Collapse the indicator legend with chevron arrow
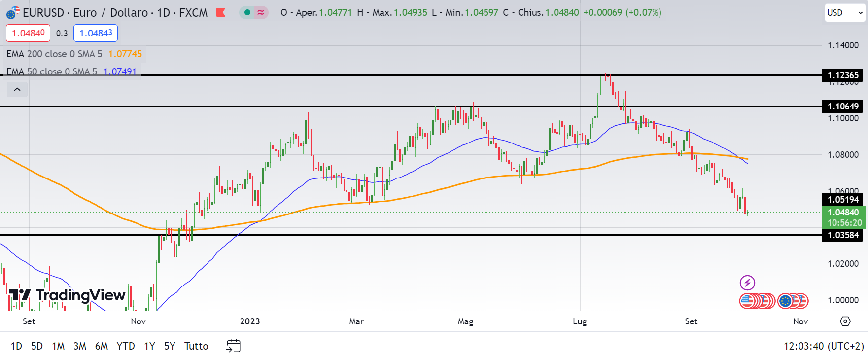Viewport: 868px width, 357px height. (17, 89)
